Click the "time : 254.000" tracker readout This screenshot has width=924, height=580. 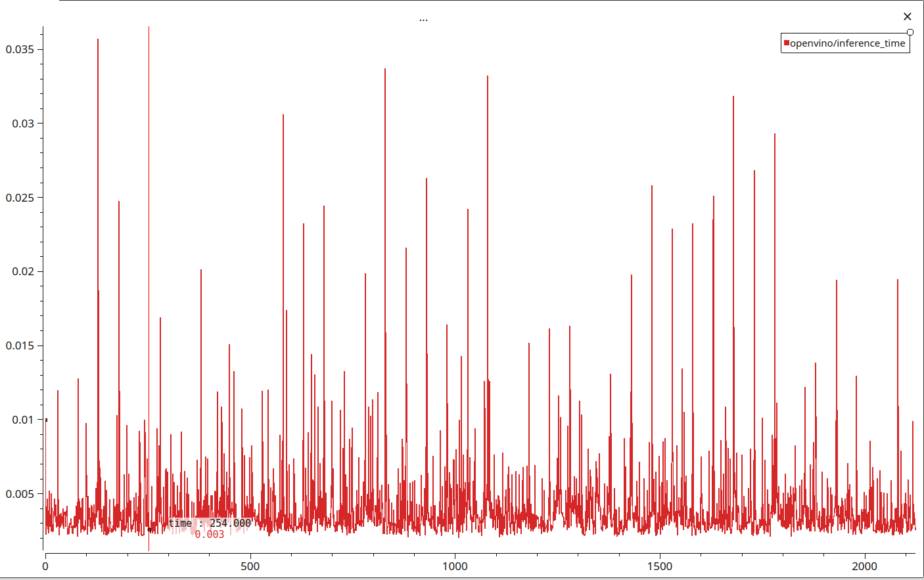210,524
